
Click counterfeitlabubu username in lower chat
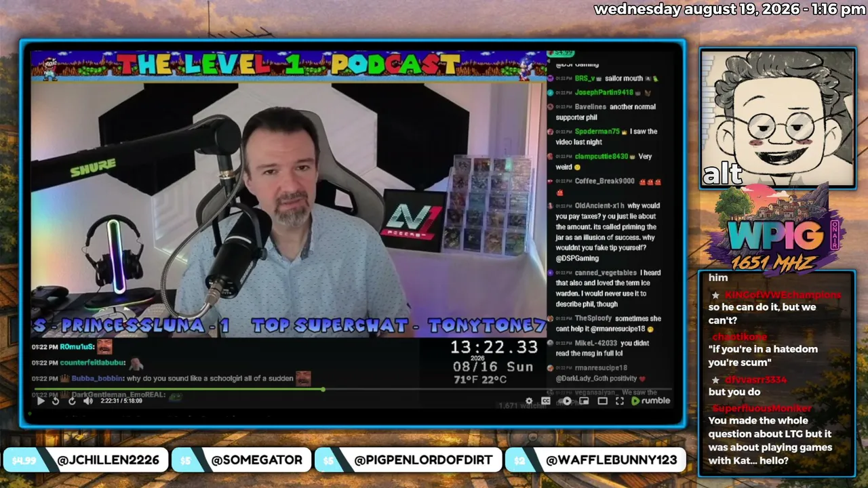[93, 363]
